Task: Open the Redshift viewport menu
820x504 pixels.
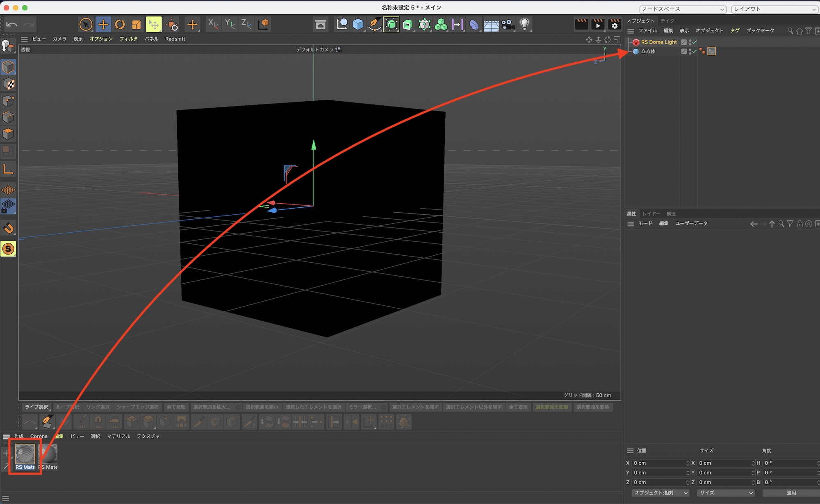Action: click(x=175, y=39)
